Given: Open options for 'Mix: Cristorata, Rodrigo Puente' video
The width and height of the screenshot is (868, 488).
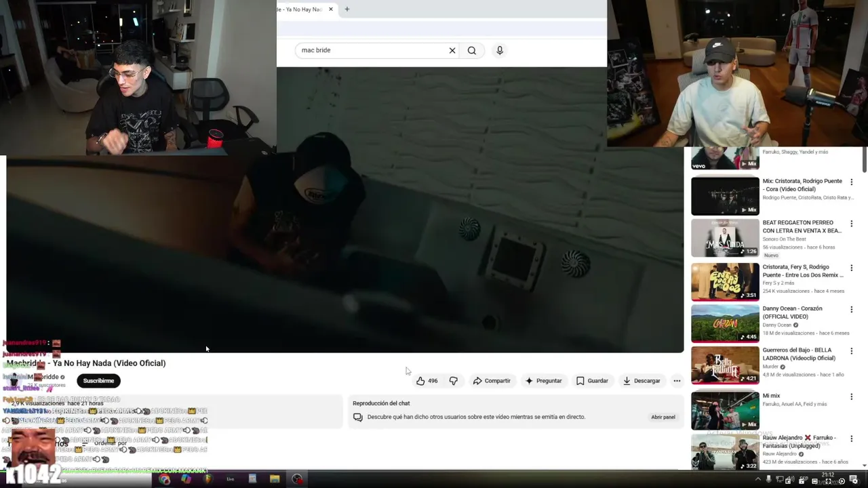Looking at the screenshot, I should (x=852, y=182).
